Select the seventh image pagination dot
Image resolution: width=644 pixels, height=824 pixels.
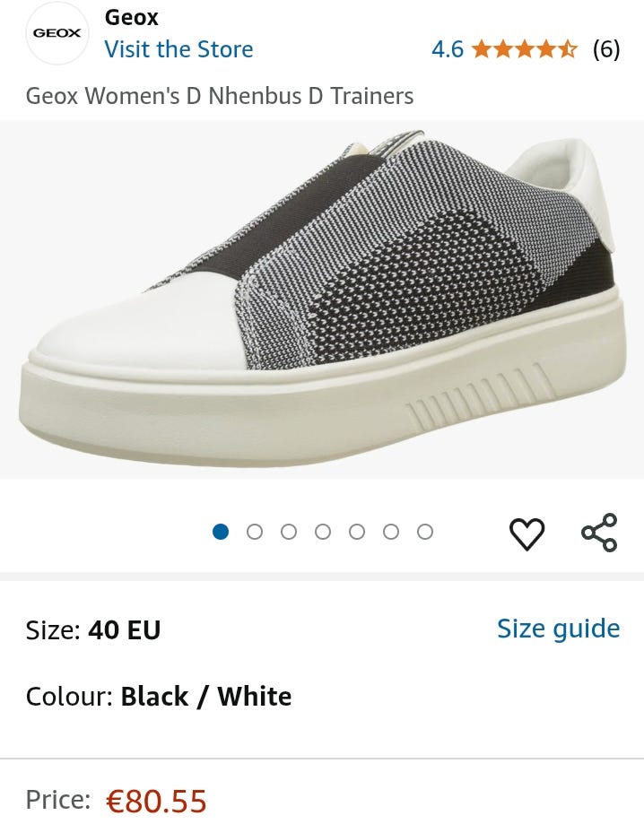[x=425, y=532]
